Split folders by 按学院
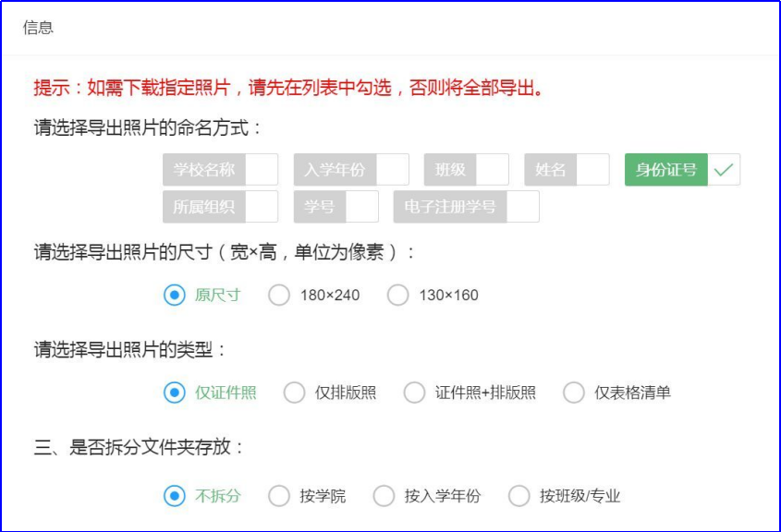This screenshot has width=781, height=532. click(279, 496)
